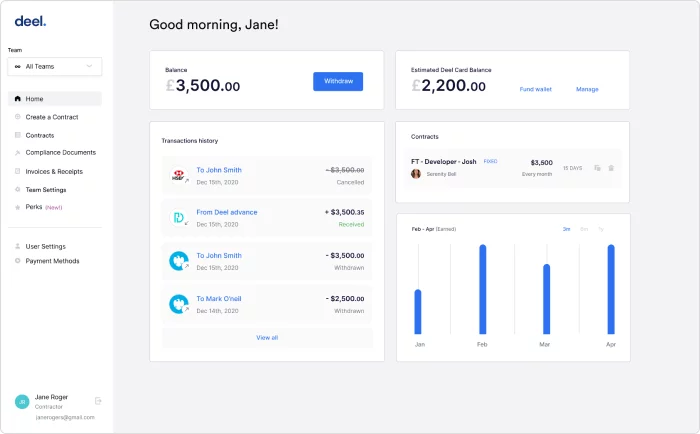
Task: Click the duplicate contract icon
Action: coord(597,168)
